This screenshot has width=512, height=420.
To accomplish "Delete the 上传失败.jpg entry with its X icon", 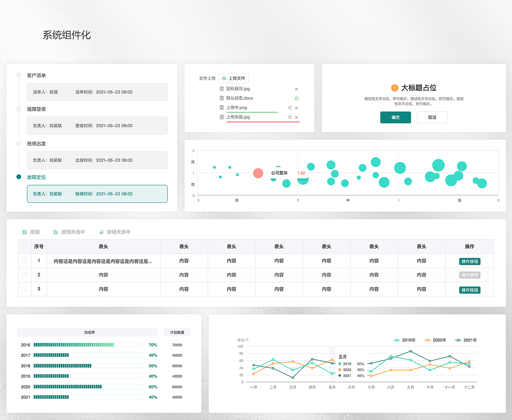I will tap(296, 117).
